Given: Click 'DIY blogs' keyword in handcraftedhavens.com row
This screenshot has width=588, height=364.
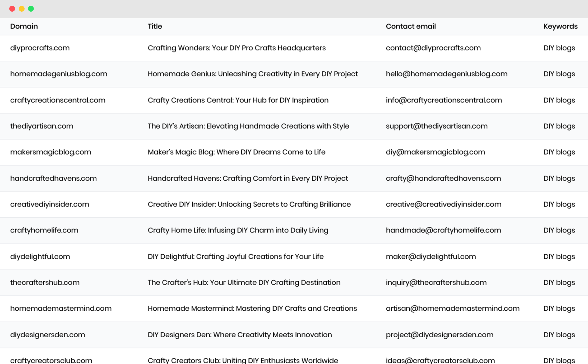Looking at the screenshot, I should point(559,178).
